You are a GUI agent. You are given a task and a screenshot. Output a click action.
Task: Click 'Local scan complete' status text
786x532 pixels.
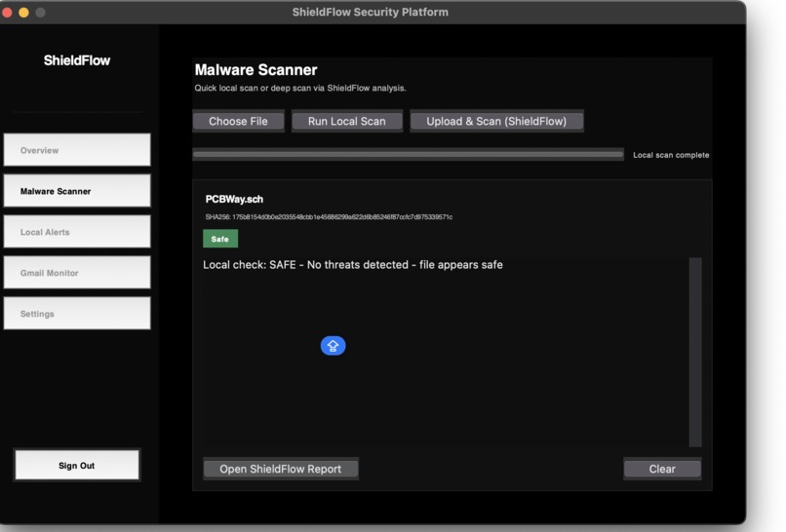[x=671, y=155]
